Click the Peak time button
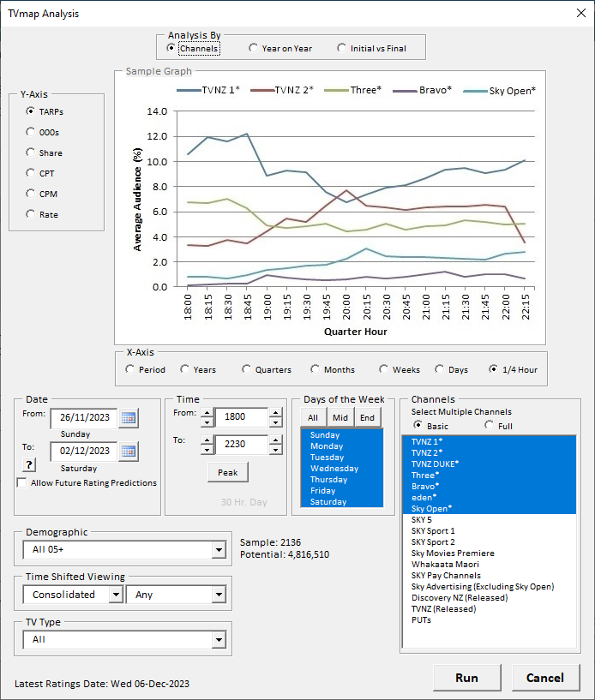The image size is (595, 700). [228, 472]
